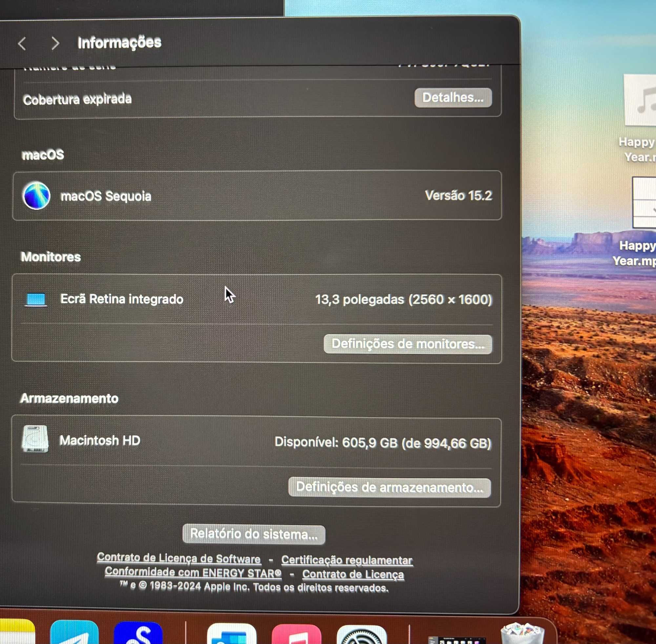Open the Notes app in the Dock
The image size is (656, 644).
coord(17,632)
